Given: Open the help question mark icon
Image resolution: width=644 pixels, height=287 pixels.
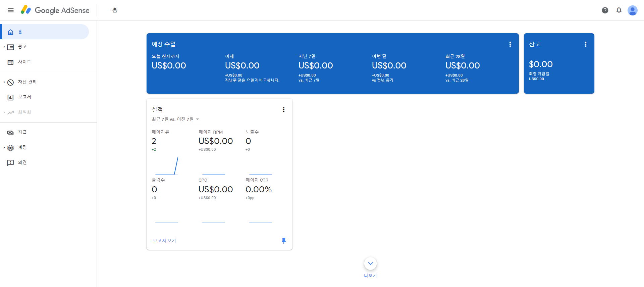Looking at the screenshot, I should (605, 10).
